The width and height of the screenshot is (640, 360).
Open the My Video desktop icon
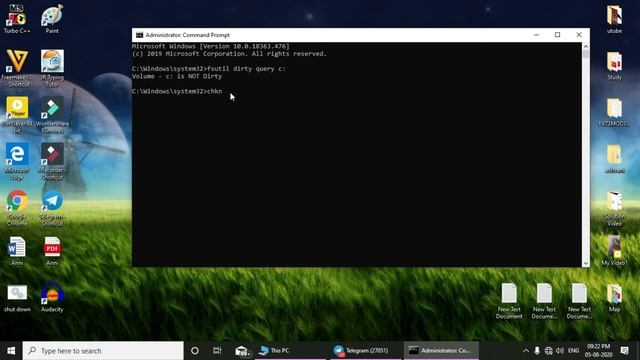click(x=614, y=251)
